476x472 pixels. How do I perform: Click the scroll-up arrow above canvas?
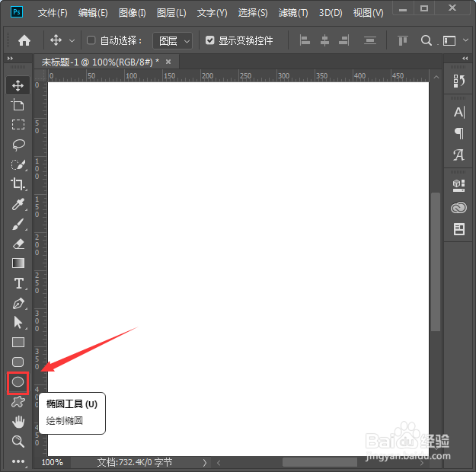(x=436, y=77)
